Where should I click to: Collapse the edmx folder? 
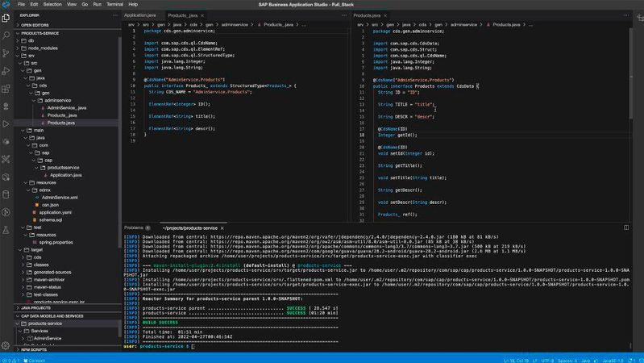tap(44, 190)
